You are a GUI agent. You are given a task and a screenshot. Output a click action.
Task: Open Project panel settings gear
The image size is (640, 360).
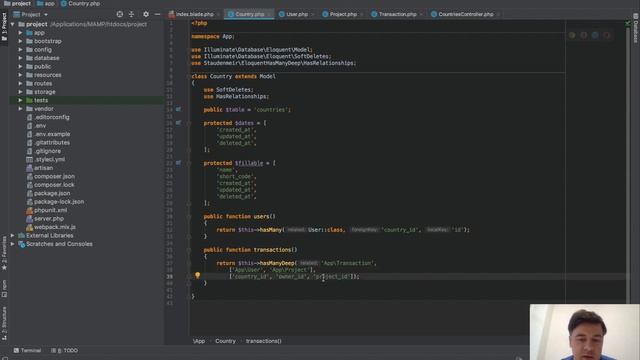pyautogui.click(x=146, y=14)
